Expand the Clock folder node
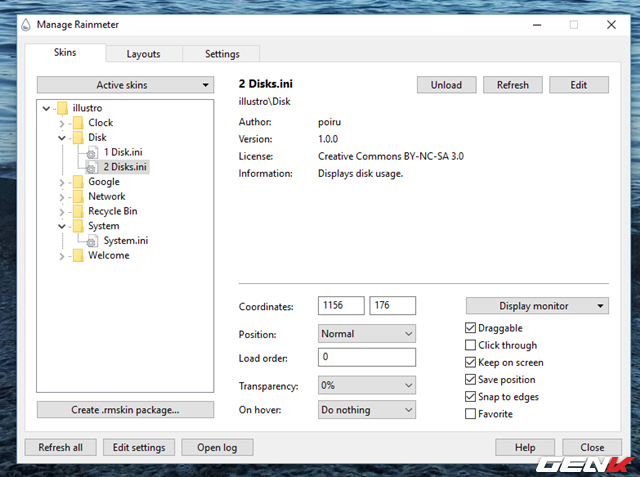This screenshot has height=477, width=640. tap(62, 123)
